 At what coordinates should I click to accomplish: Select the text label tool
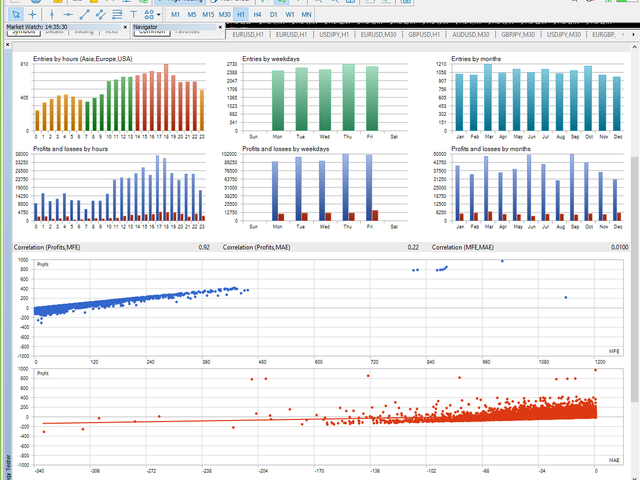[x=135, y=15]
